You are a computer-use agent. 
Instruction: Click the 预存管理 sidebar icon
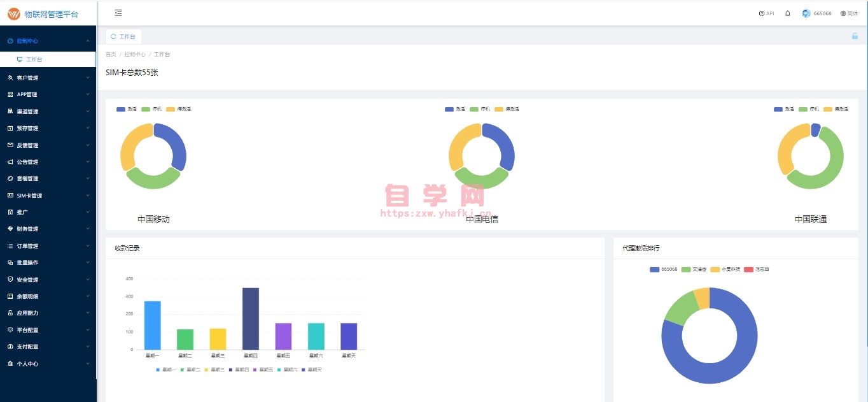click(10, 128)
